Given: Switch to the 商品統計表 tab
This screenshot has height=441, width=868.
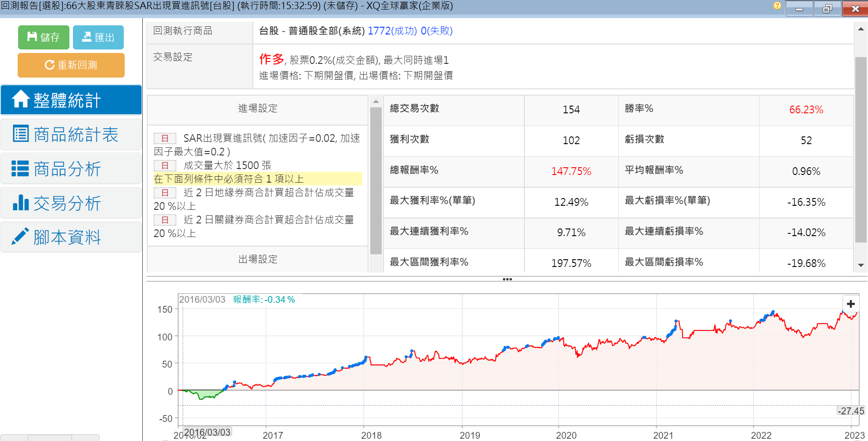Looking at the screenshot, I should tap(71, 135).
